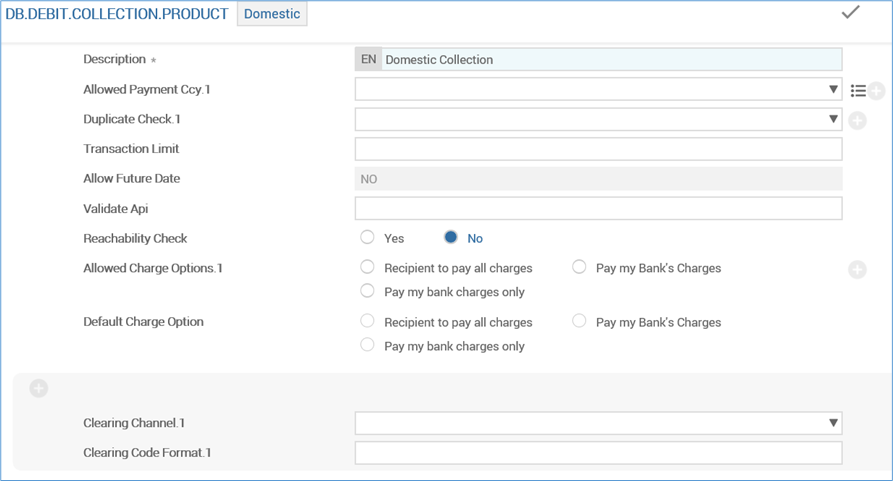The width and height of the screenshot is (893, 481).
Task: Click the Description text field
Action: [610, 59]
